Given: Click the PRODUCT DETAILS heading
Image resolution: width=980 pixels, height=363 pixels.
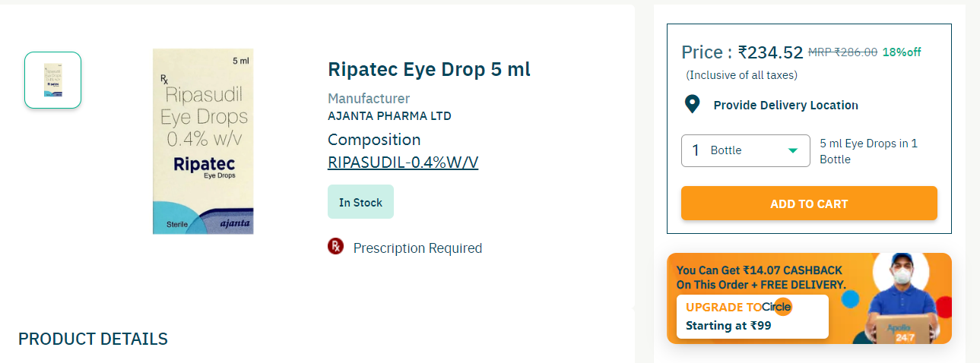Looking at the screenshot, I should click(x=93, y=339).
